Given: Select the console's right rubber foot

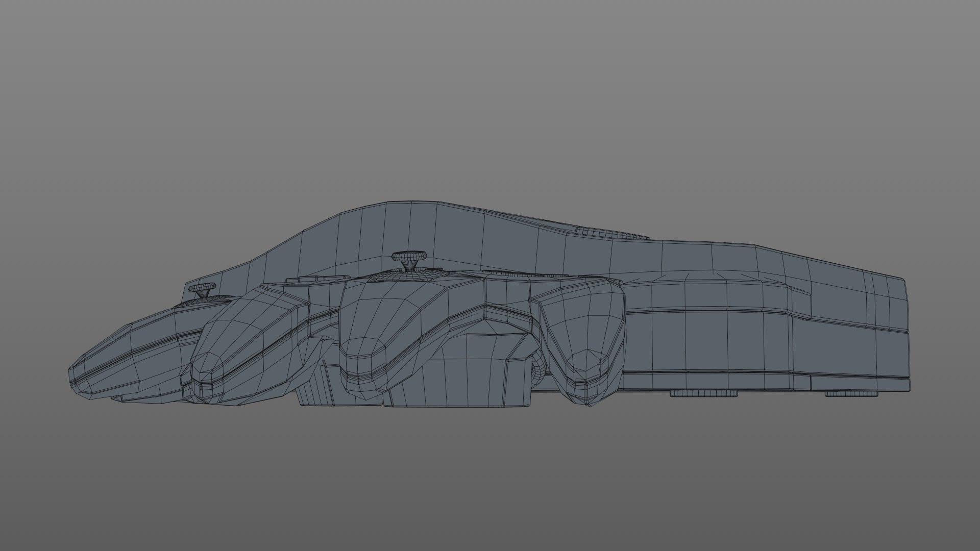Looking at the screenshot, I should pos(851,394).
